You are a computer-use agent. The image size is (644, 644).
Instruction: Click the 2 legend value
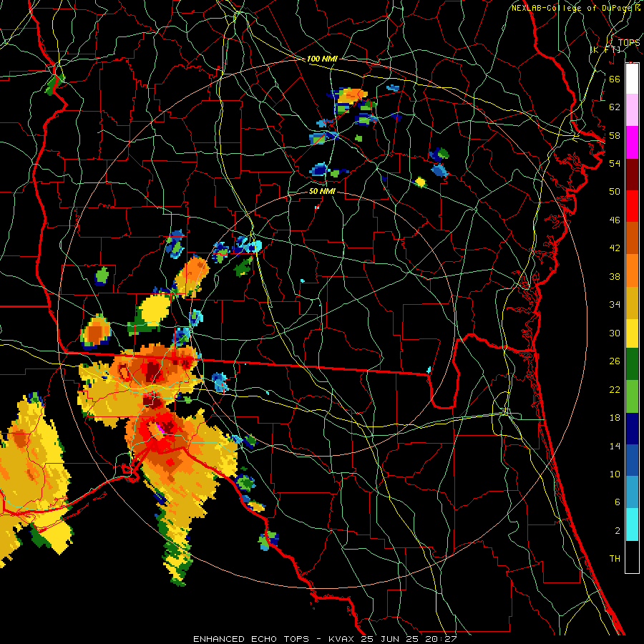617,531
